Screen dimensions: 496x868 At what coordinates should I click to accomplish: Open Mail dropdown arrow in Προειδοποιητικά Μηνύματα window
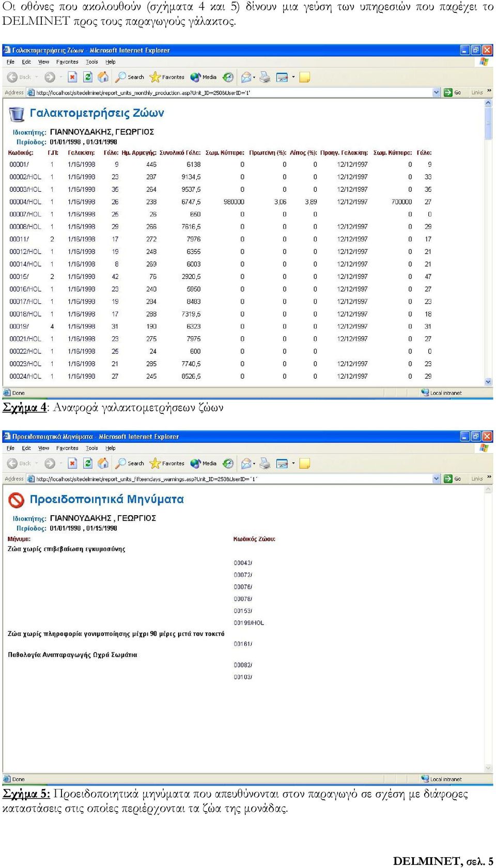coord(254,463)
